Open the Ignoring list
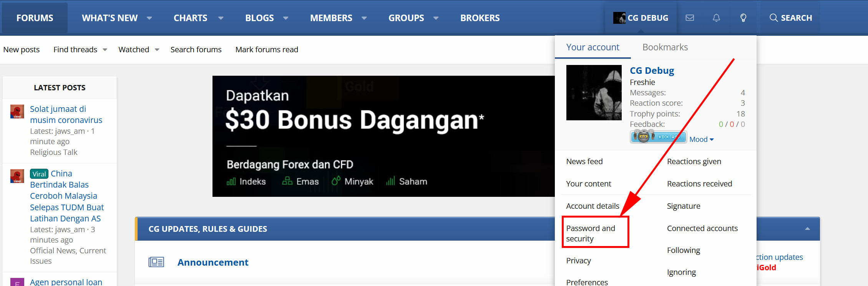Viewport: 868px width, 286px height. [681, 272]
